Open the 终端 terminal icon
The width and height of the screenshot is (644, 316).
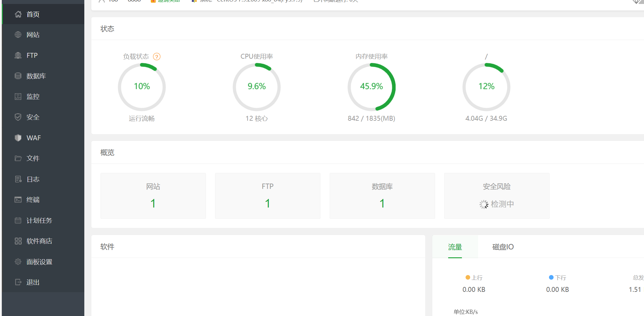(18, 200)
